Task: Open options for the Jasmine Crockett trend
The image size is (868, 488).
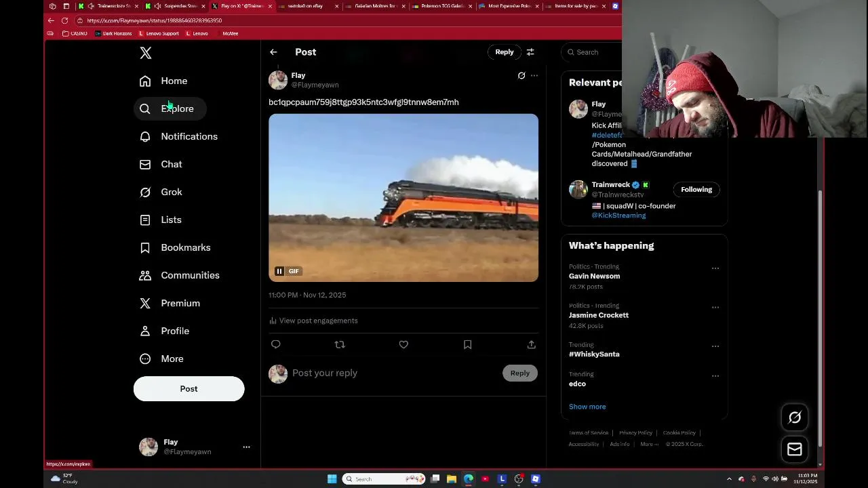Action: (715, 307)
